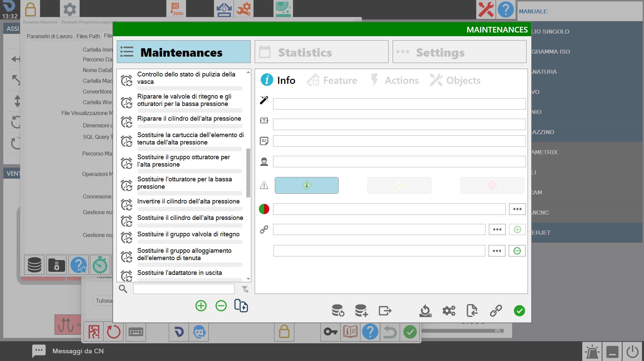Click the import document icon

tap(472, 311)
